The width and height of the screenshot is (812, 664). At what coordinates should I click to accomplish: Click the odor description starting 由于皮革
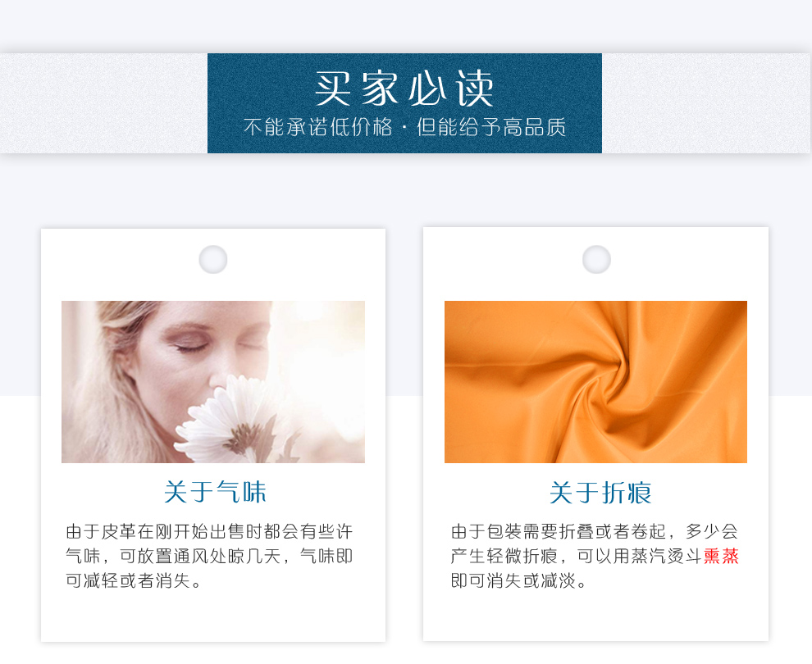pos(209,557)
